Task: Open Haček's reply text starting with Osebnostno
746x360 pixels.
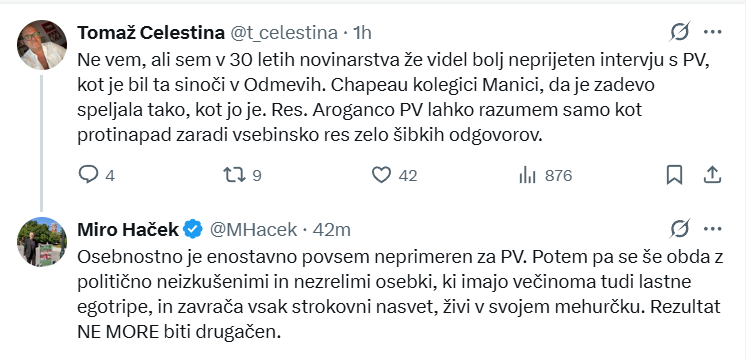Action: (400, 295)
